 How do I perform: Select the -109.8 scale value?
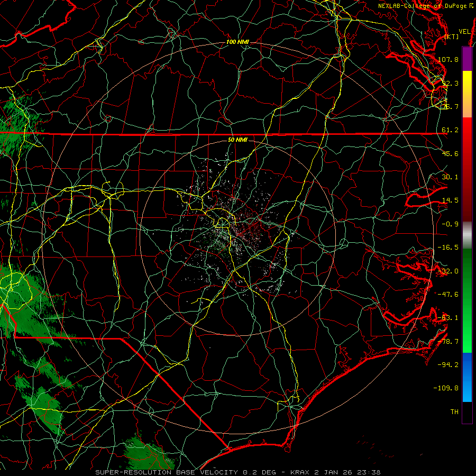tap(446, 388)
